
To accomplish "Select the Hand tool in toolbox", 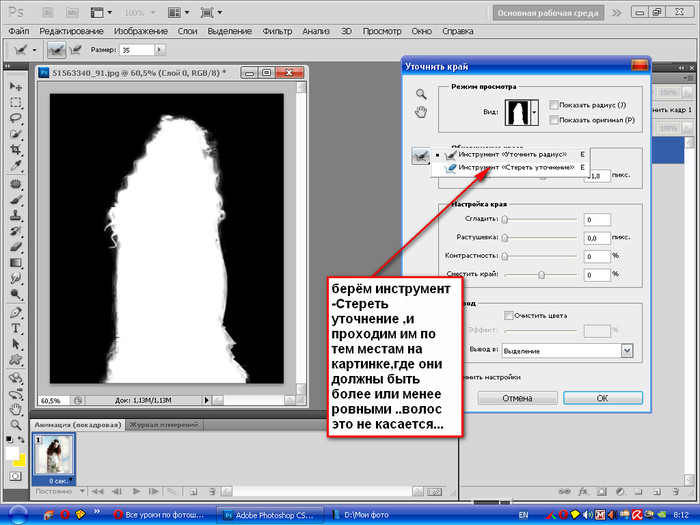I will (x=16, y=408).
